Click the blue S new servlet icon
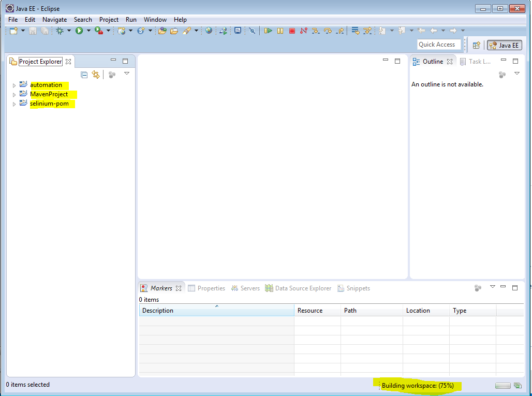The height and width of the screenshot is (396, 532). point(141,31)
